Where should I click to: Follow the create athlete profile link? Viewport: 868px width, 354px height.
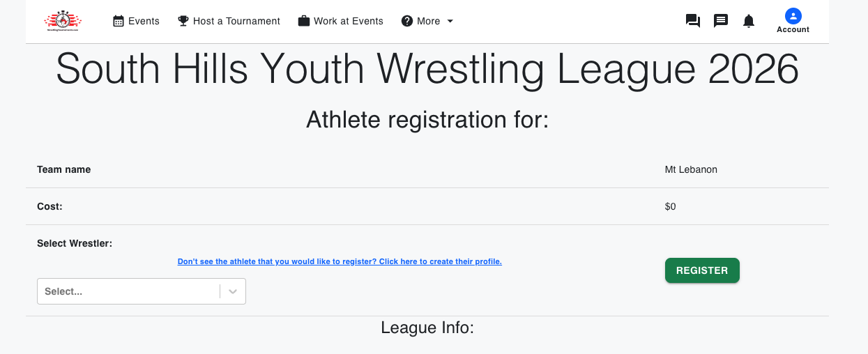340,262
